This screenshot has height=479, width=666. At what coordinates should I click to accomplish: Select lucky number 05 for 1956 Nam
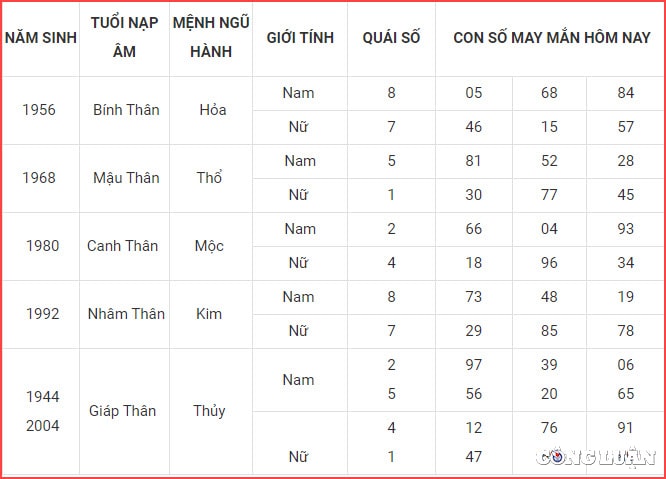pos(474,93)
